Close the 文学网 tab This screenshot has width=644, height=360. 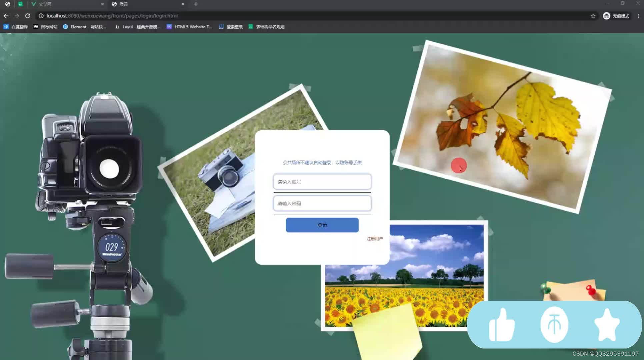102,4
